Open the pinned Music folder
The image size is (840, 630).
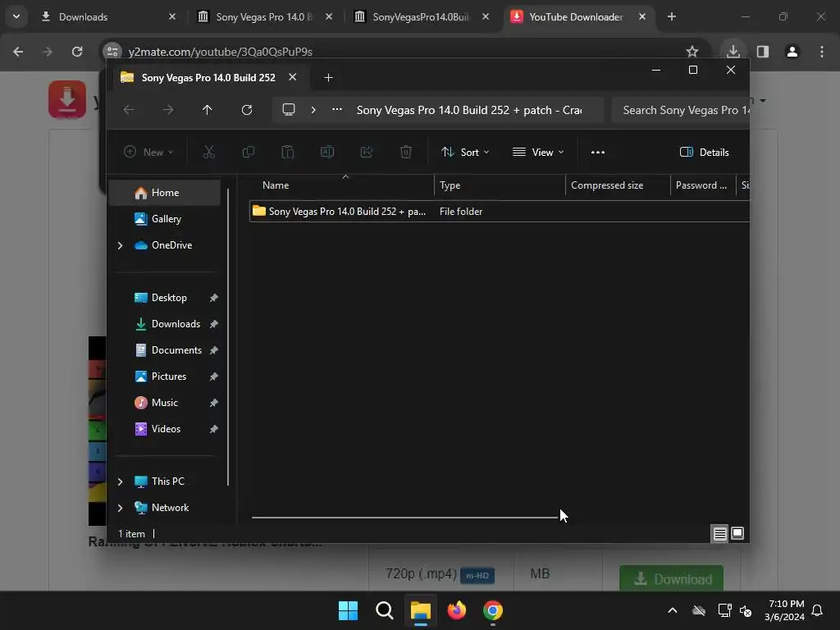[165, 403]
